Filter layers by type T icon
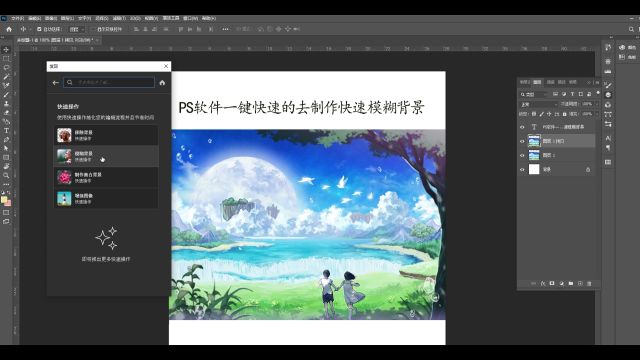640x360 pixels. tap(572, 94)
